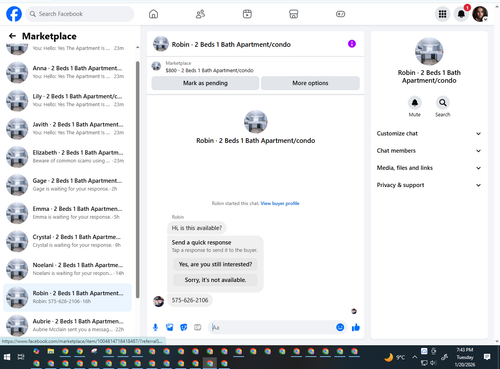This screenshot has height=369, width=500.
Task: Open the $800 Marketplace listing link
Action: click(x=209, y=70)
